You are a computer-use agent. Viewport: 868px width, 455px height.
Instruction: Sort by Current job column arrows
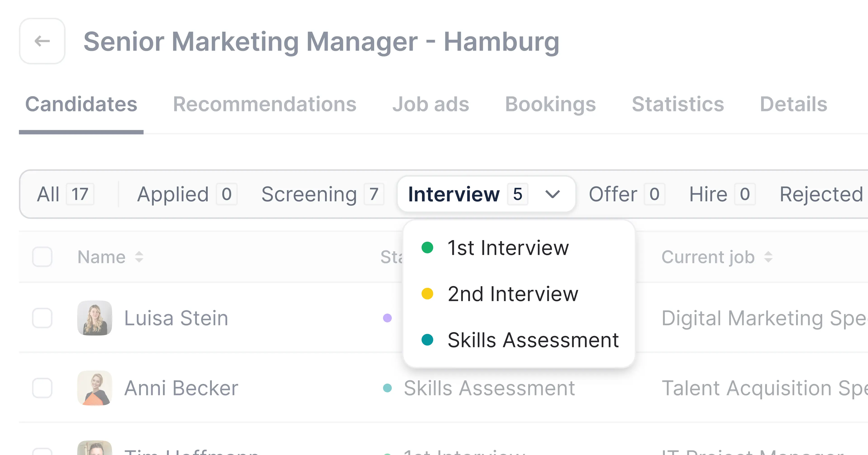click(768, 257)
